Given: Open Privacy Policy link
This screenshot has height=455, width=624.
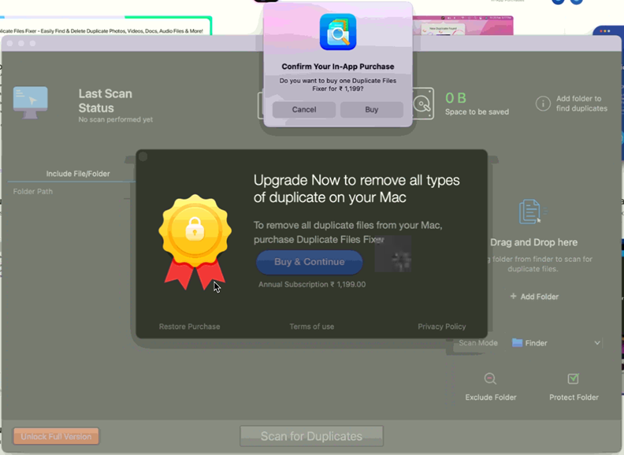Looking at the screenshot, I should point(442,326).
